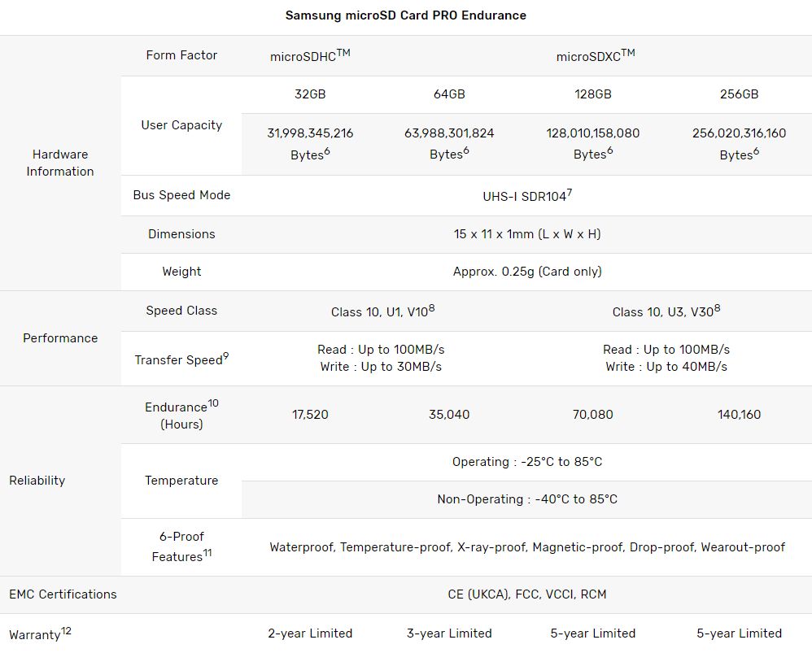The image size is (812, 653).
Task: Select the '6-Proof Features' label
Action: [x=181, y=547]
